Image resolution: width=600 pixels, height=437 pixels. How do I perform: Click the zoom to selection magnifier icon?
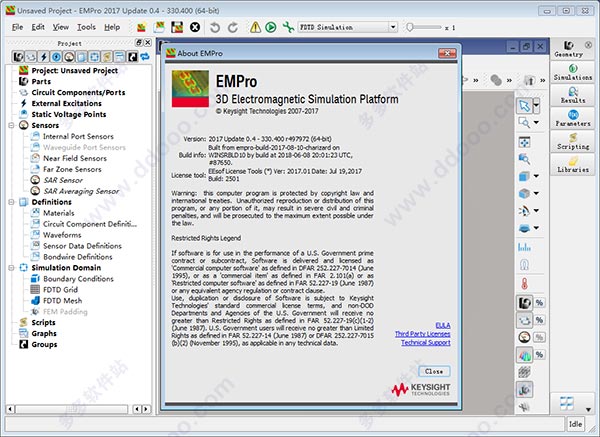(x=524, y=159)
